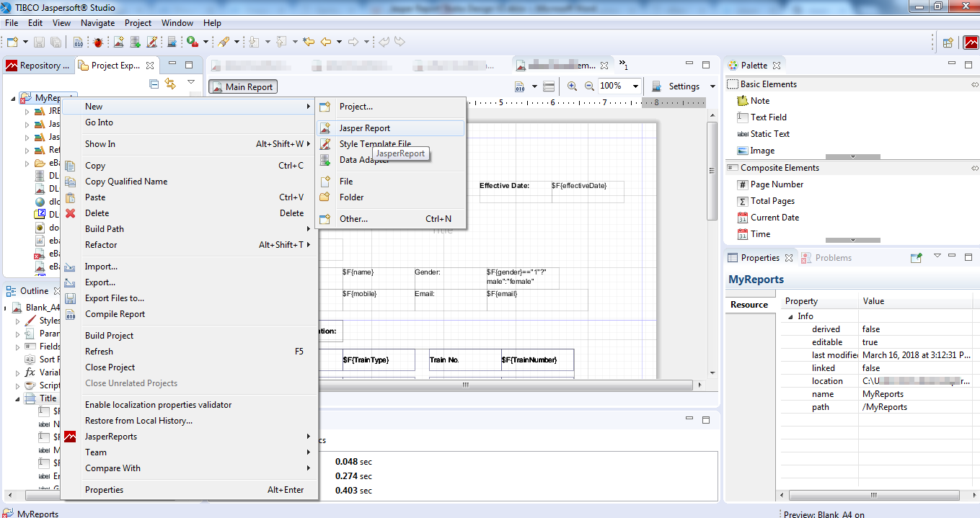The height and width of the screenshot is (518, 980).
Task: Select Refresh in the context menu
Action: point(190,352)
